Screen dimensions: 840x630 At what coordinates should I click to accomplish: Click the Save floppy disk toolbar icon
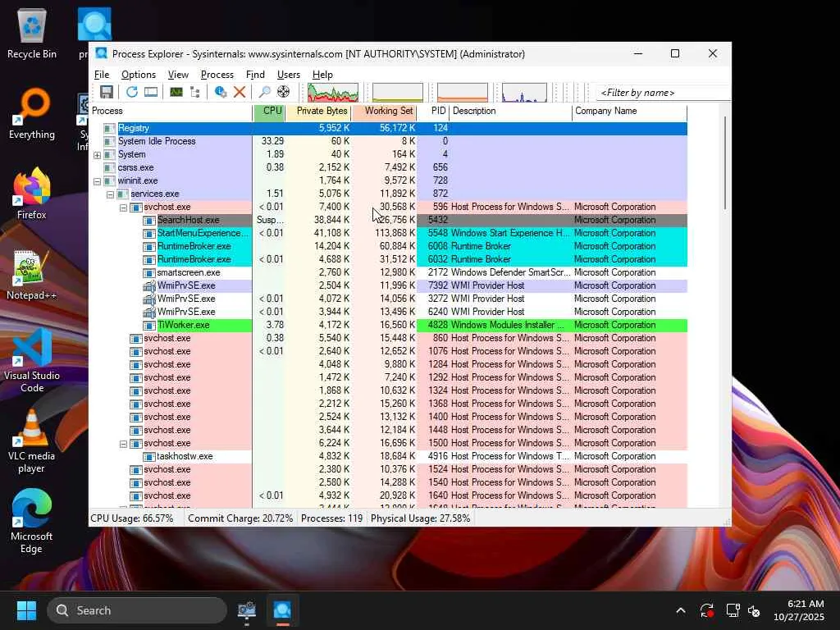[x=106, y=92]
